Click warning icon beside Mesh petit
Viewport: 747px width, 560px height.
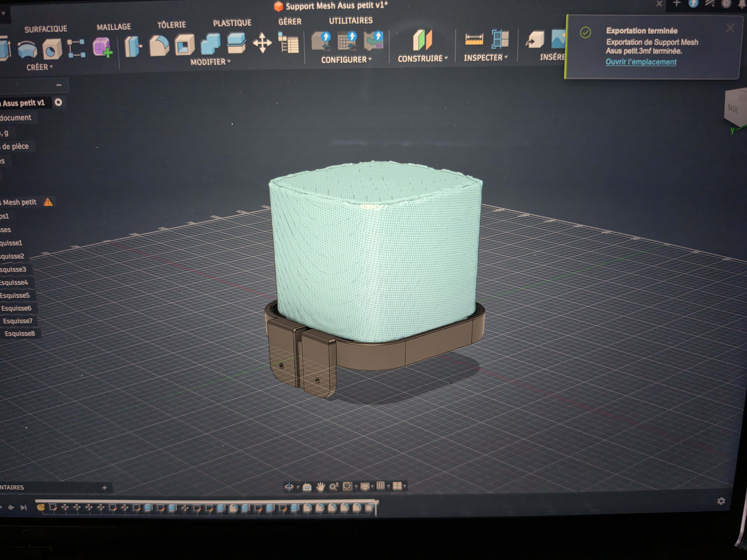pos(48,202)
